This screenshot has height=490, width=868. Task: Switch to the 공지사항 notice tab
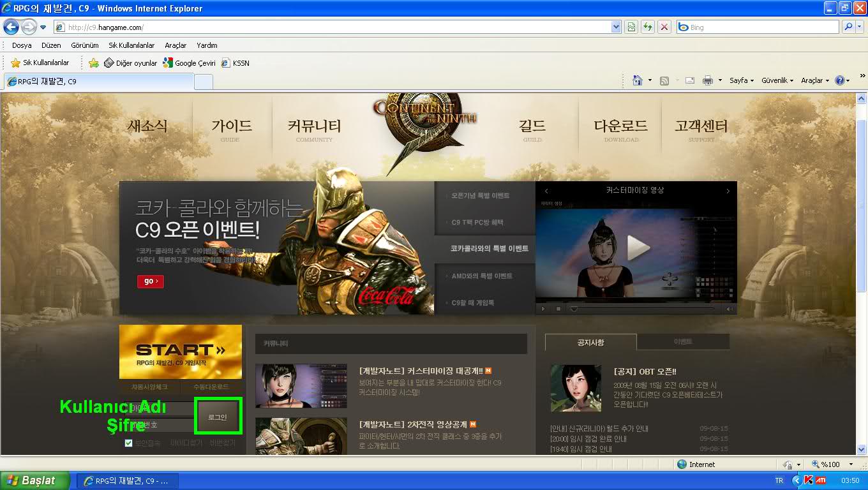tap(590, 342)
